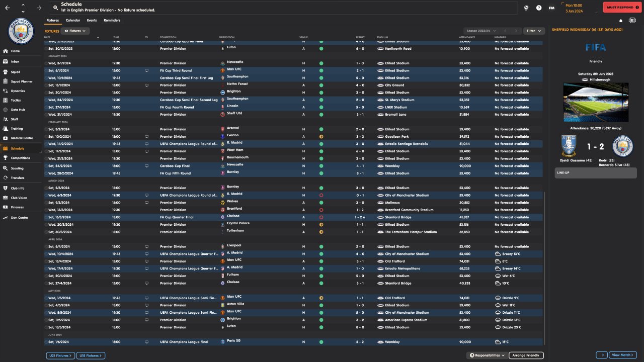The width and height of the screenshot is (644, 362).
Task: Open the Fixtures view dropdown
Action: pos(76,31)
